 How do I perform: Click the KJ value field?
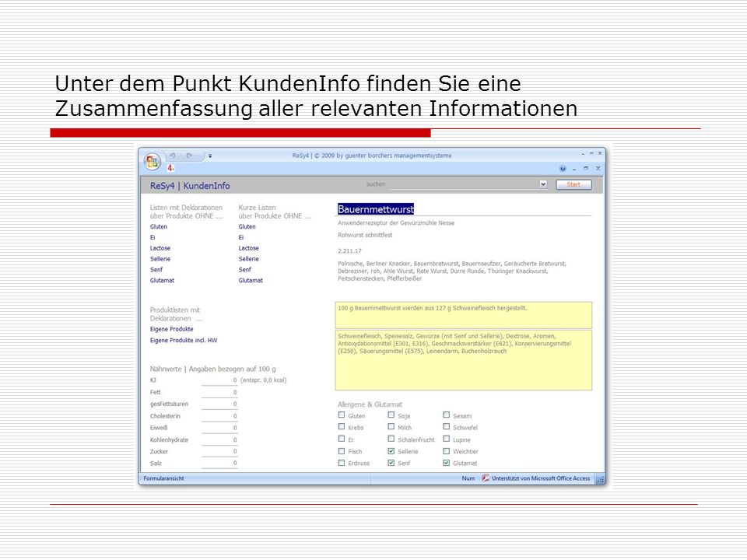pos(219,380)
